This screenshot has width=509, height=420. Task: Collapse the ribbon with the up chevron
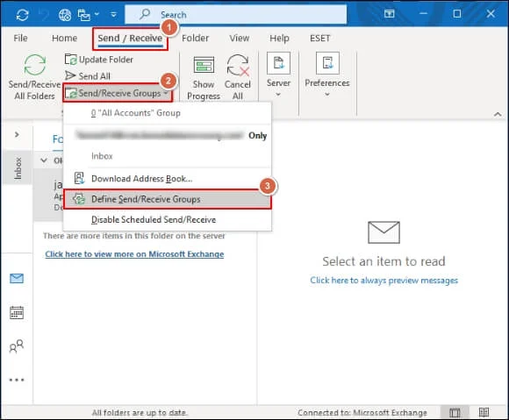[x=498, y=114]
